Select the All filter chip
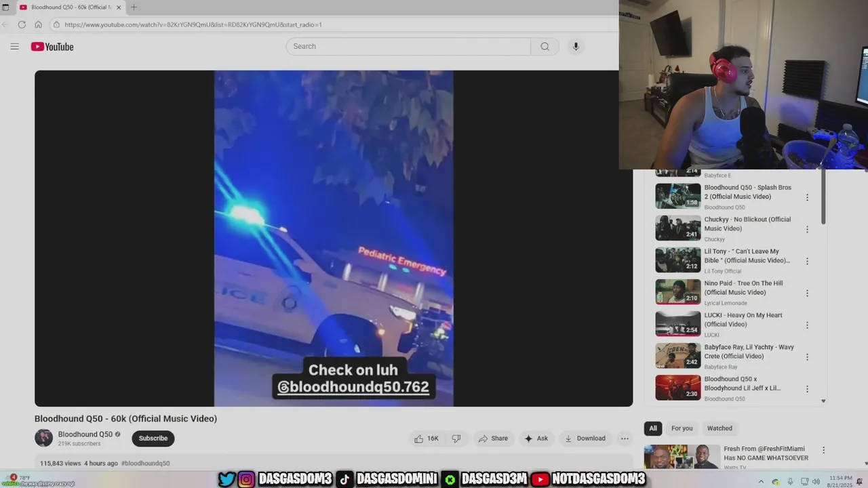Screen dimensions: 868x488 653,428
